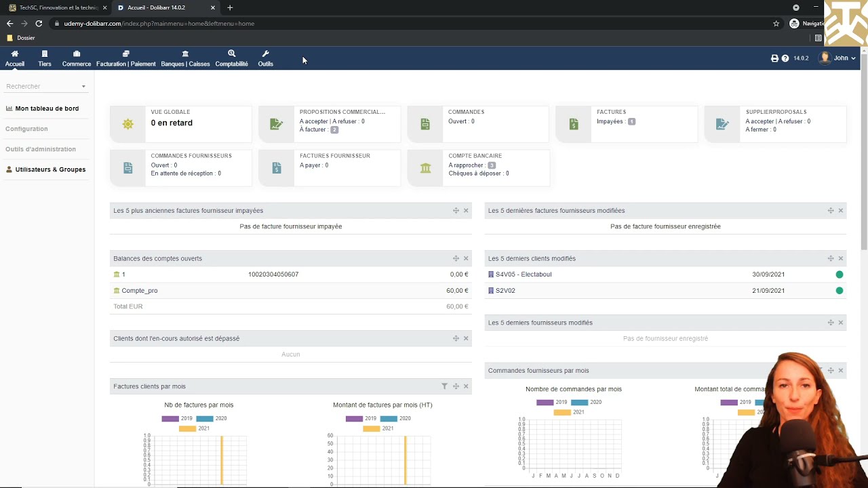Move the Clients en-cours dépassé widget

[x=456, y=338]
